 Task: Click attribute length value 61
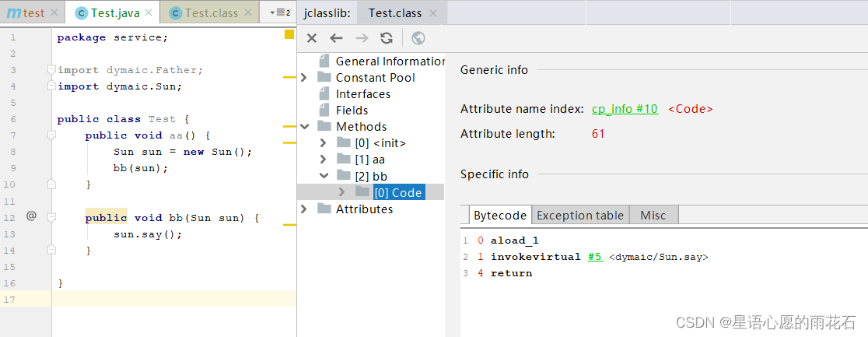pyautogui.click(x=598, y=134)
